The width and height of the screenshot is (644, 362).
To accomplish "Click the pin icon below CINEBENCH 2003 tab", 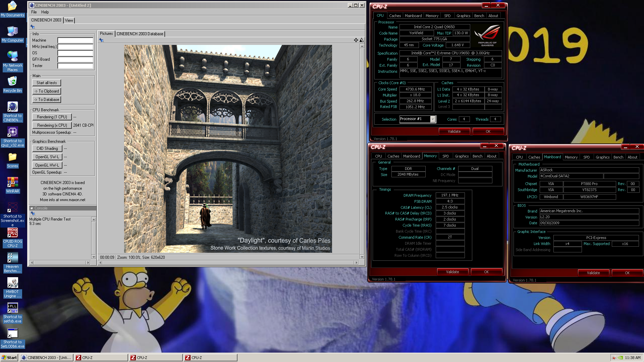I will point(33,27).
